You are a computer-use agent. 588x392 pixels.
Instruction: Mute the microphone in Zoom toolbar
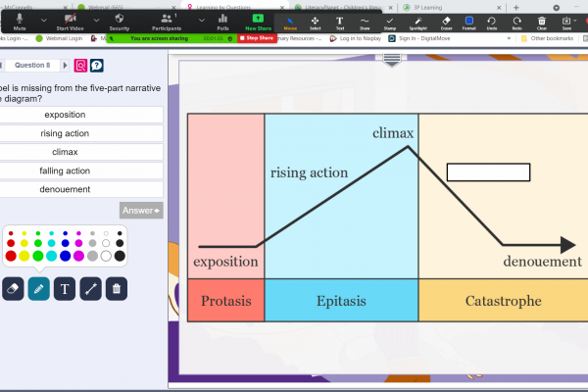(x=19, y=23)
